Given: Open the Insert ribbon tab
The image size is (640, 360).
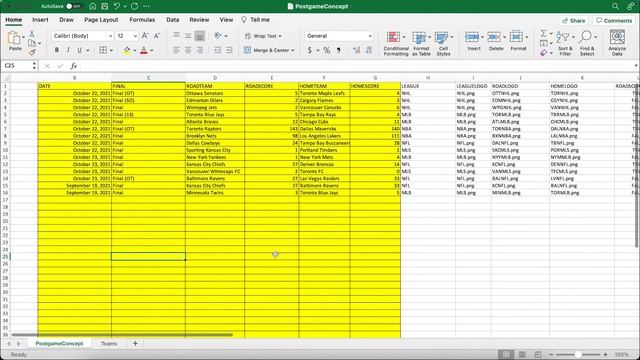Looking at the screenshot, I should (x=40, y=20).
